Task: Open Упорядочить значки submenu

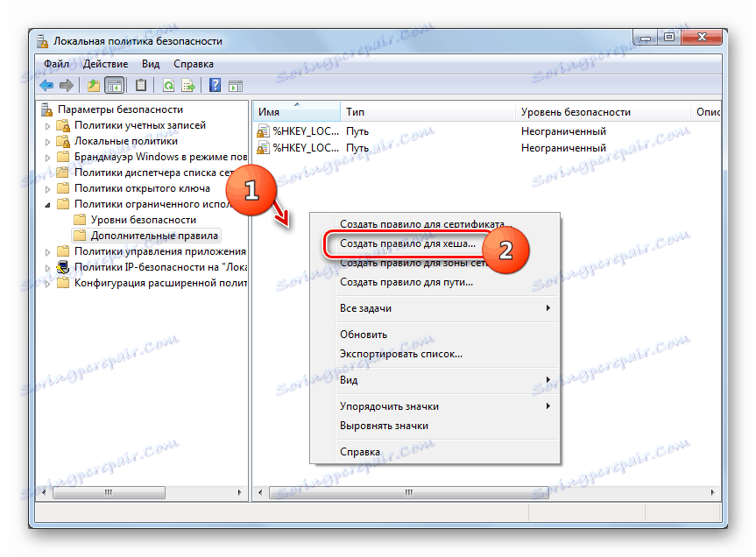Action: [x=435, y=406]
